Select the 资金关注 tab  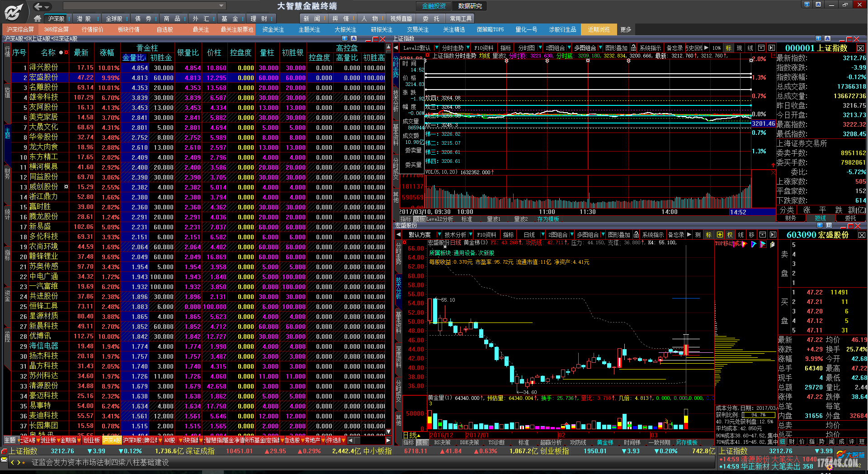coord(273,29)
